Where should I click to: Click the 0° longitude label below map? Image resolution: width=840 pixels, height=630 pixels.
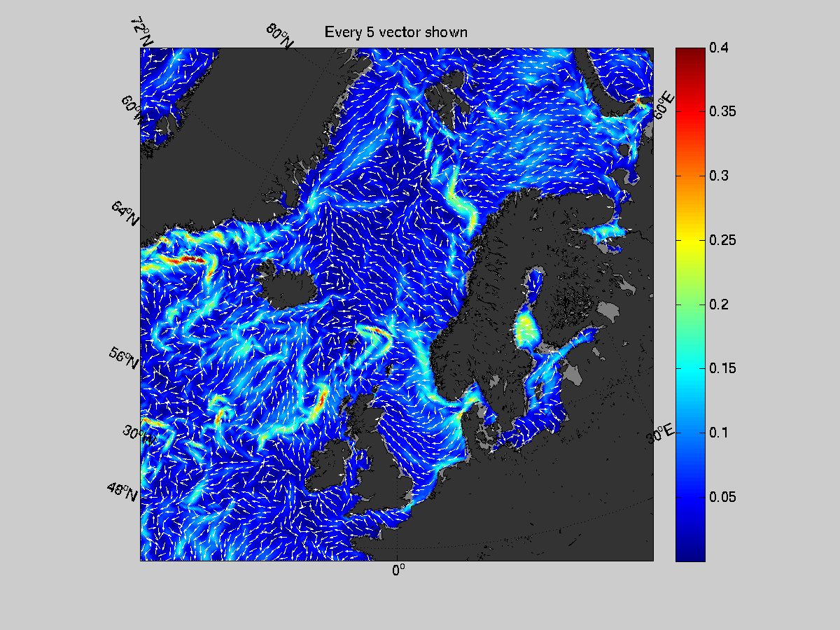398,570
